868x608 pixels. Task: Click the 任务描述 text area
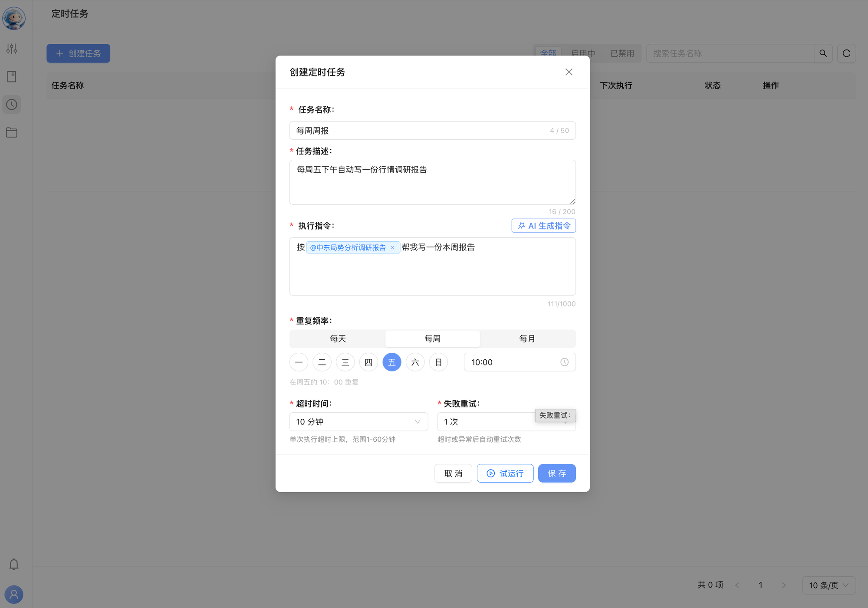[x=432, y=182]
